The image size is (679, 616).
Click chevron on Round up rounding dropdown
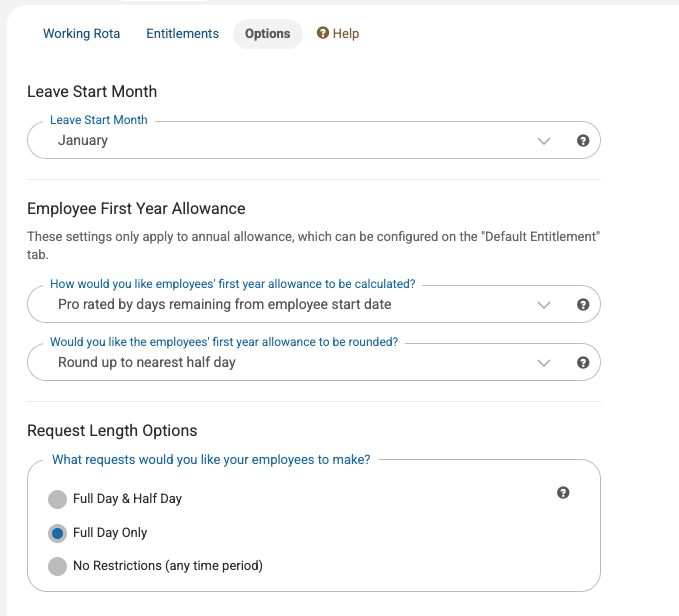click(543, 363)
